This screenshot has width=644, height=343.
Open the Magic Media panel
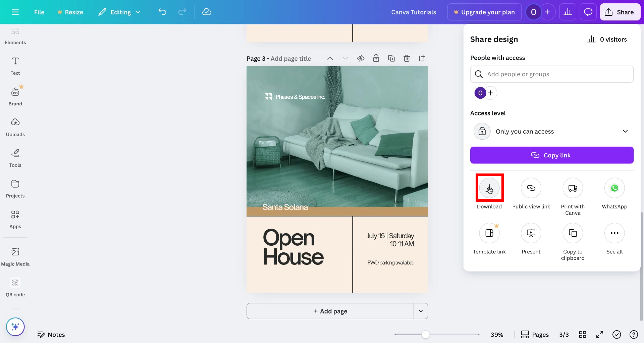coord(15,256)
